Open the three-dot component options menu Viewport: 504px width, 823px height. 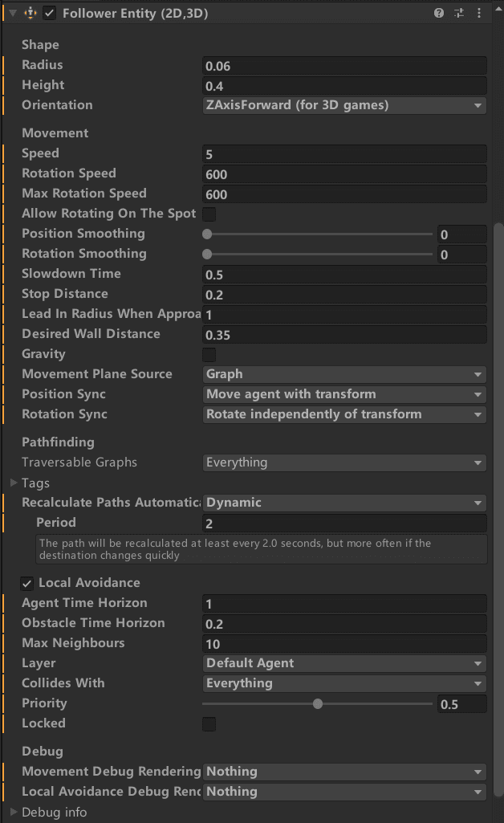tap(479, 13)
